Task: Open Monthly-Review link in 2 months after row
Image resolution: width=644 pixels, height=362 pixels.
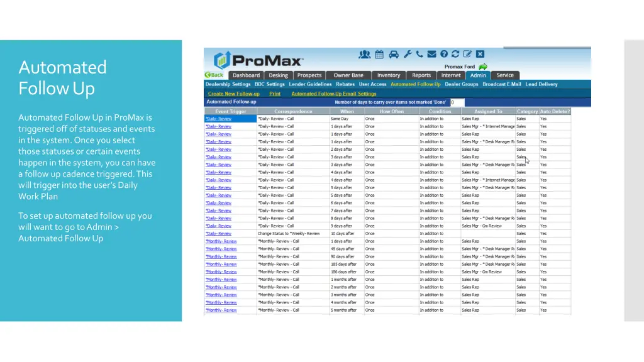Action: point(221,287)
